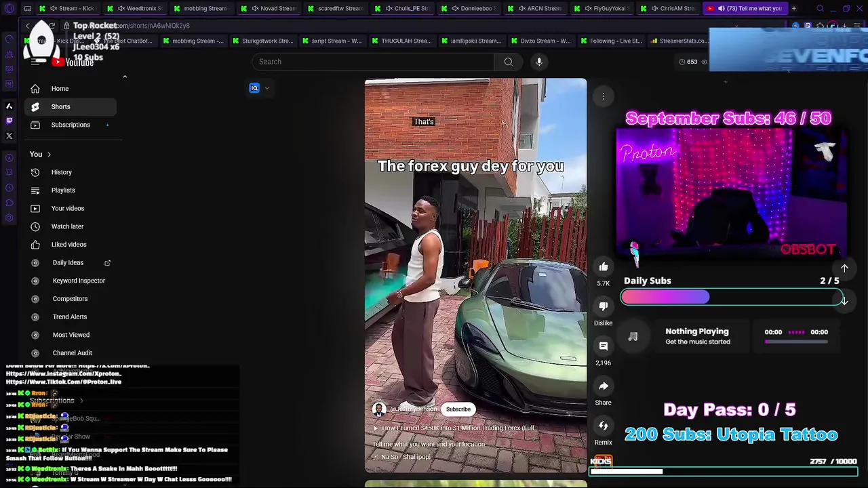Open Trend Alerts tool
The height and width of the screenshot is (488, 868).
point(70,317)
